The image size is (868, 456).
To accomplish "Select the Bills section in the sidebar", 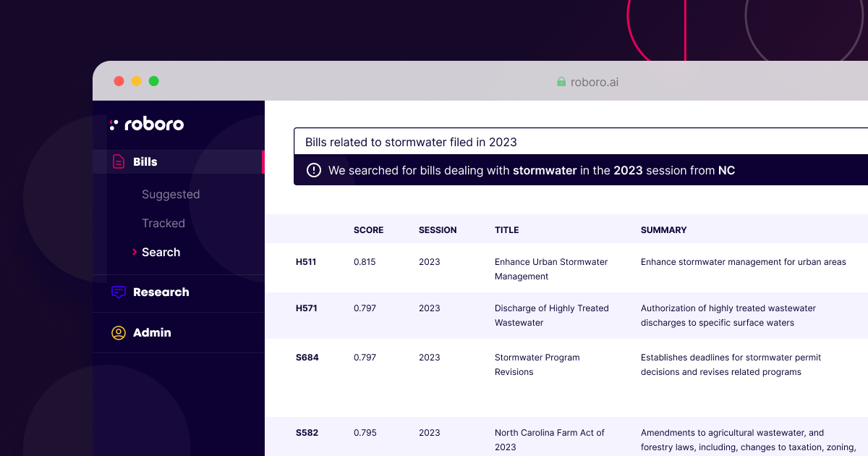I will (x=145, y=161).
